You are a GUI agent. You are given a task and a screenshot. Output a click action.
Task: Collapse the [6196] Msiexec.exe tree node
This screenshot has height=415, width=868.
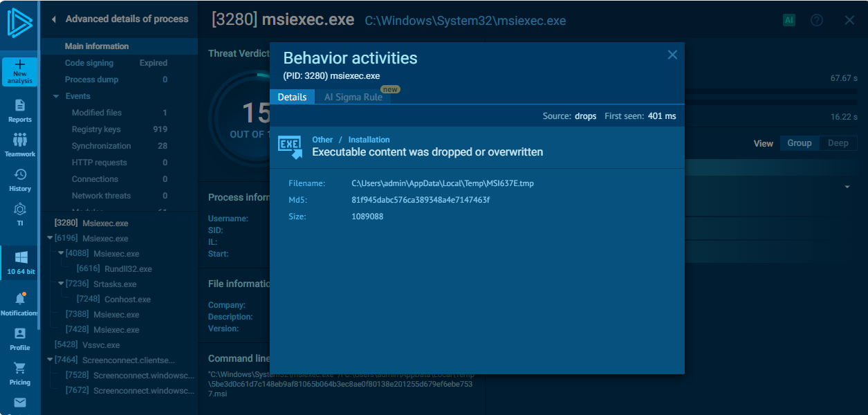pos(50,238)
